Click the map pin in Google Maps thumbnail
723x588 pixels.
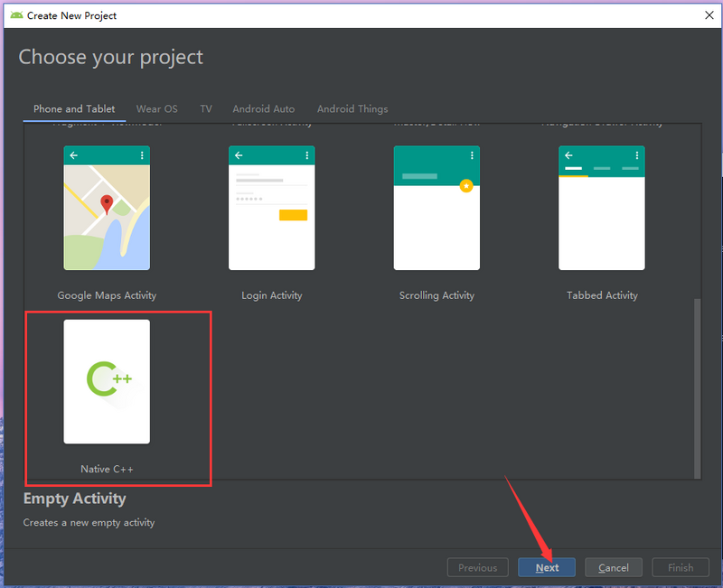coord(107,204)
